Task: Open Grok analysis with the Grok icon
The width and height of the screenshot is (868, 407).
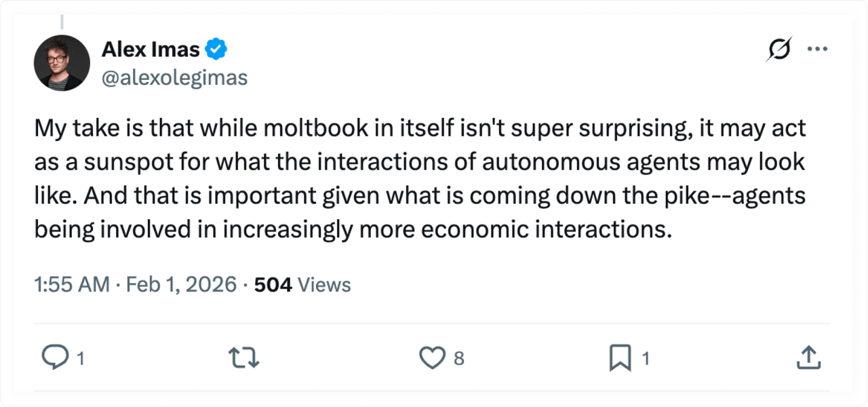Action: coord(778,49)
